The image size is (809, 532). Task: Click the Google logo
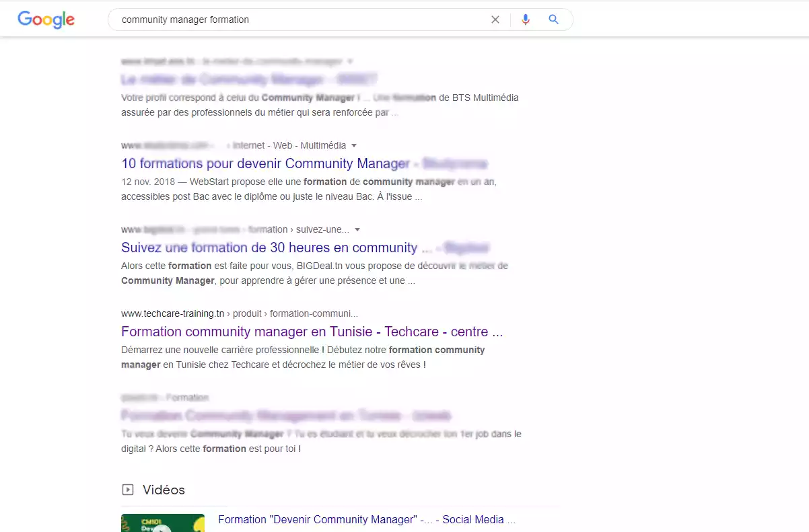(x=46, y=20)
